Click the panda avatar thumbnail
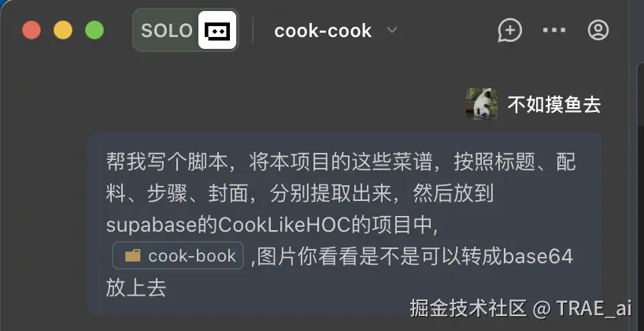The image size is (644, 331). [x=482, y=104]
